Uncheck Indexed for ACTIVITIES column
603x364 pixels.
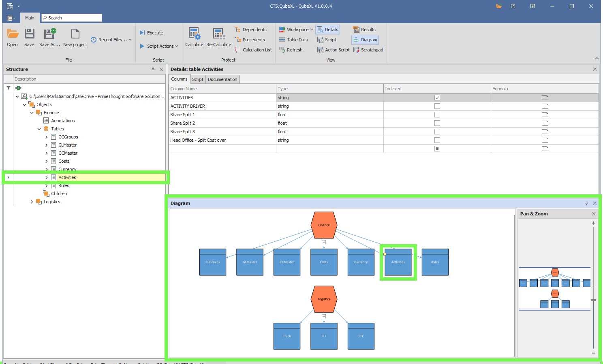(437, 98)
